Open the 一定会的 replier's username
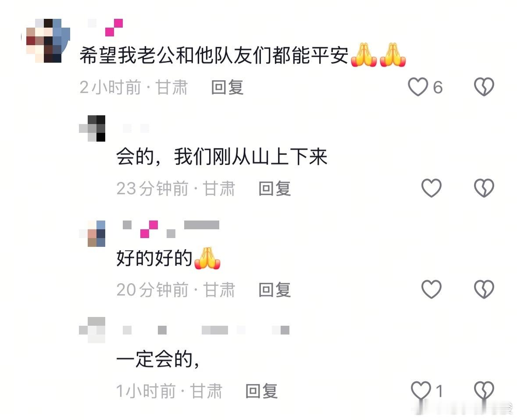This screenshot has height=420, width=517. (206, 330)
